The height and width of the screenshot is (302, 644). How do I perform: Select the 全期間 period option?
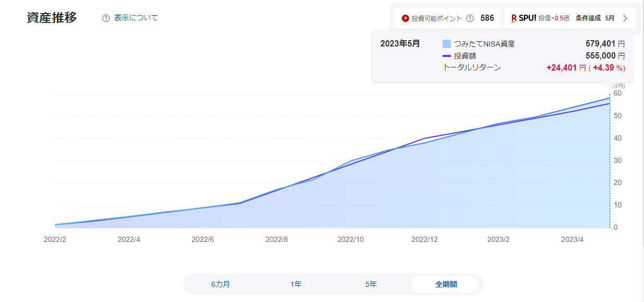(446, 284)
